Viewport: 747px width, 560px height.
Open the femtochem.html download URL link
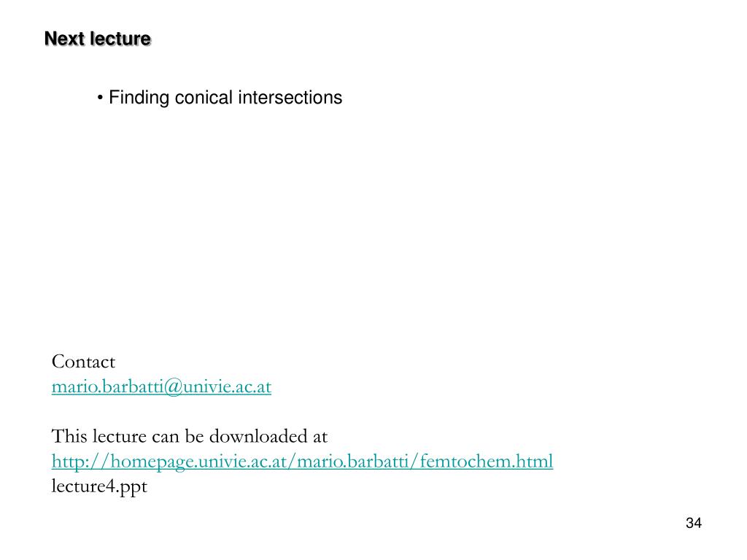(302, 461)
